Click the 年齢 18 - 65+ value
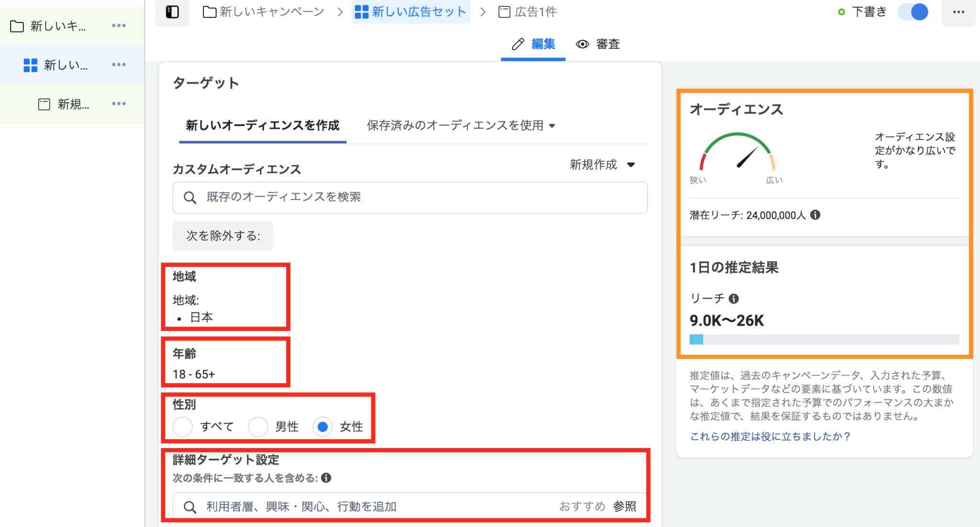The image size is (980, 527). [x=194, y=374]
